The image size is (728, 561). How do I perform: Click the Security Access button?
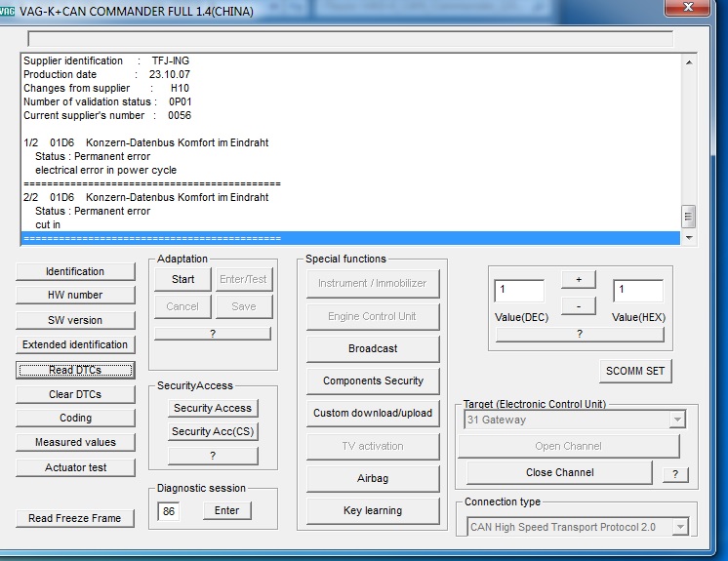pos(212,408)
